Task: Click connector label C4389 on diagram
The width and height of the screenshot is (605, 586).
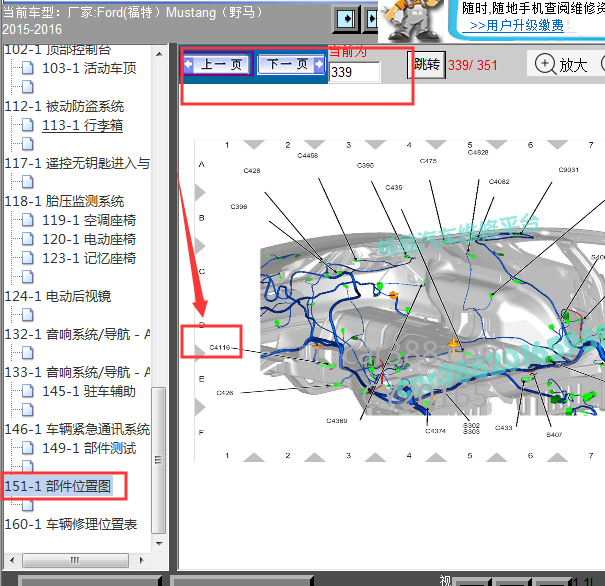Action: 337,421
